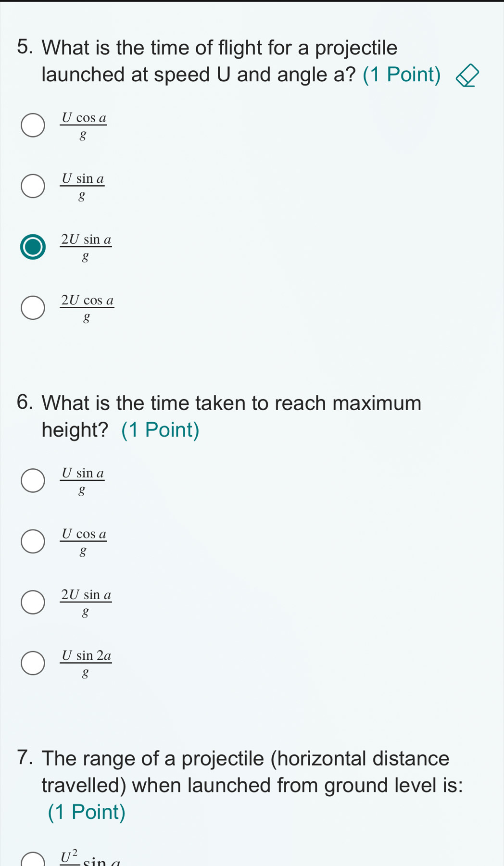Screen dimensions: 504x866
Task: Click the (1 Point) label on question 7
Action: pyautogui.click(x=87, y=812)
